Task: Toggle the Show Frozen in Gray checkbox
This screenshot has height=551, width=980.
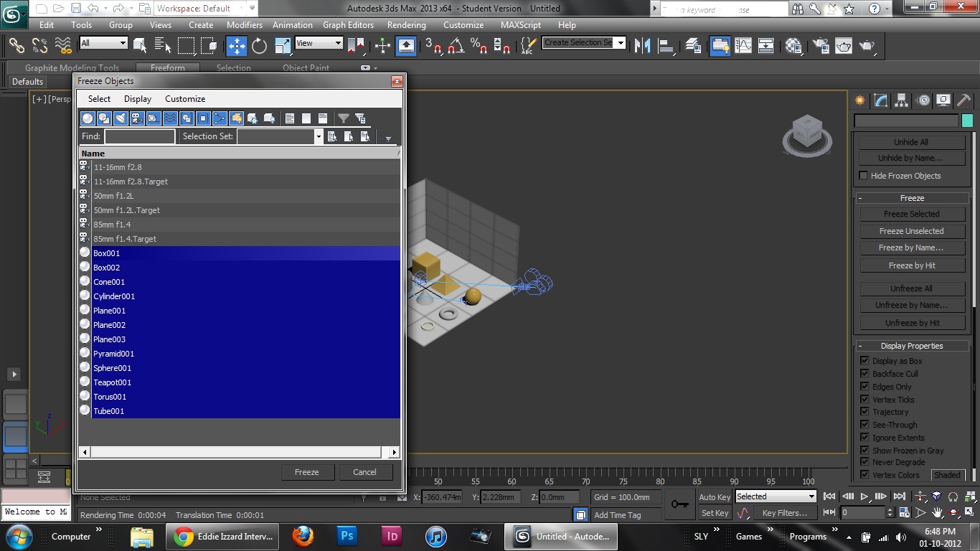Action: click(x=864, y=451)
